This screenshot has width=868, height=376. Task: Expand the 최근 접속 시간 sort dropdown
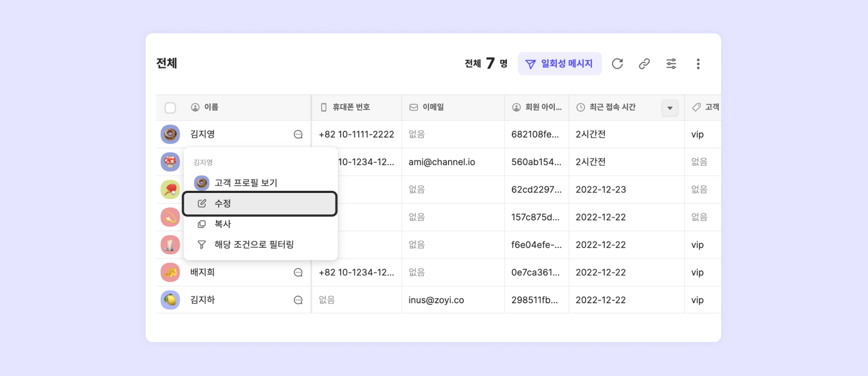point(670,108)
